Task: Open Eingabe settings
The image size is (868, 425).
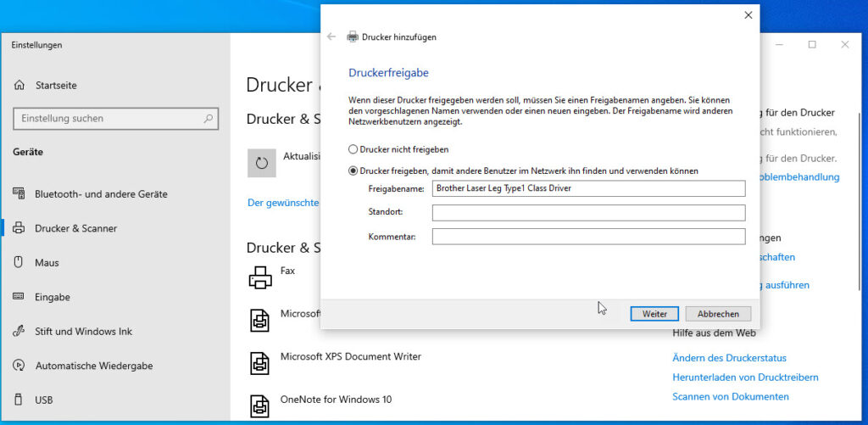Action: click(53, 297)
